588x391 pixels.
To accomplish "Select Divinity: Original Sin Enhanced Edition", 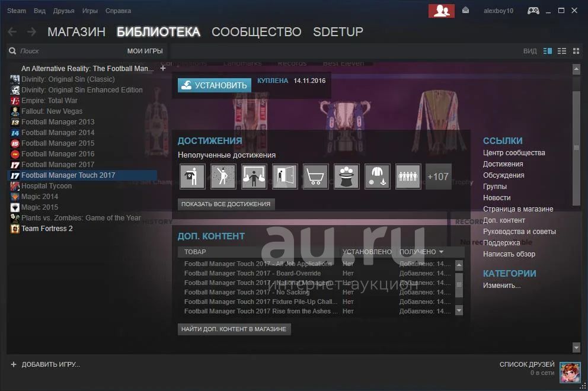I will (82, 90).
